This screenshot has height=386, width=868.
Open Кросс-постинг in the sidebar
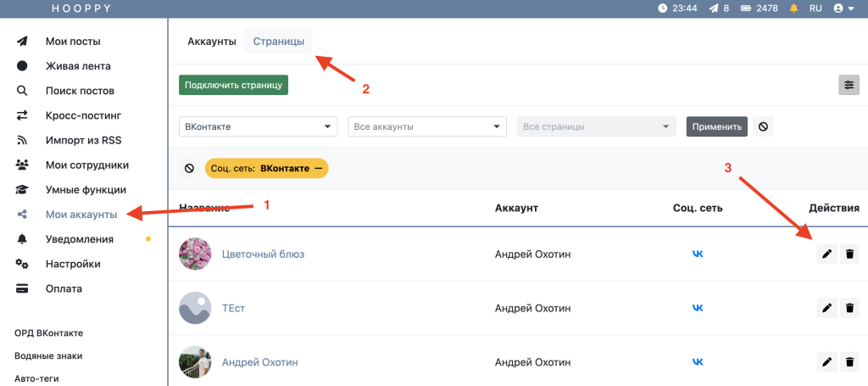(83, 115)
